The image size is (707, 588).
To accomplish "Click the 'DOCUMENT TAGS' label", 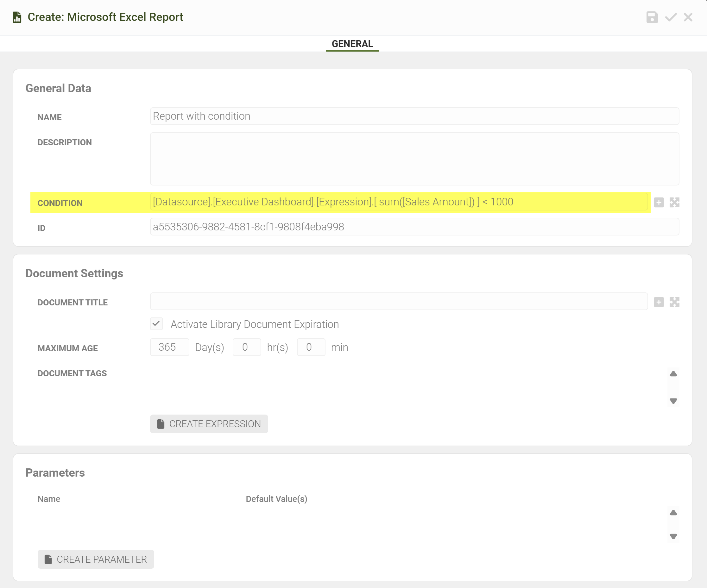I will click(x=72, y=373).
